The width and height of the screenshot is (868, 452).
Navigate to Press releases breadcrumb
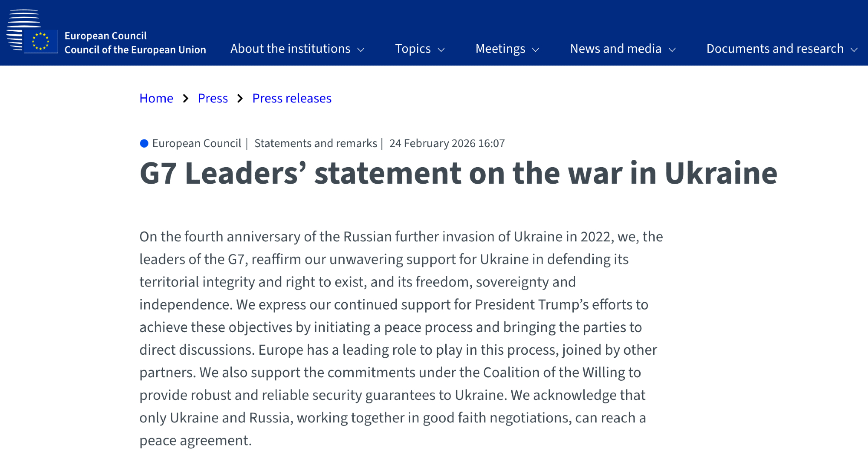[x=292, y=99]
